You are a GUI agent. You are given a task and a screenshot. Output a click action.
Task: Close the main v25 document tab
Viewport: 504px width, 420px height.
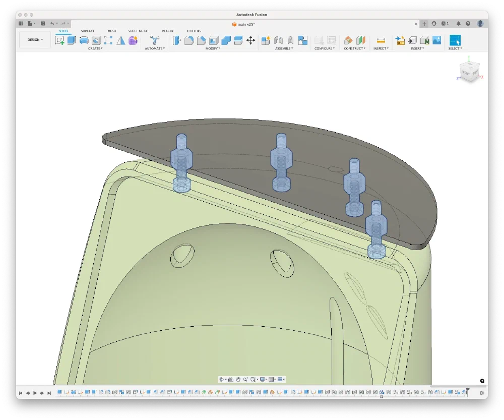coord(416,24)
